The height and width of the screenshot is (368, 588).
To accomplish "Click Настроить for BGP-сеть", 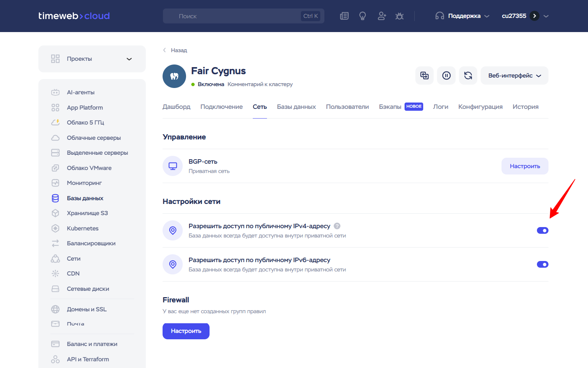I will [x=525, y=166].
